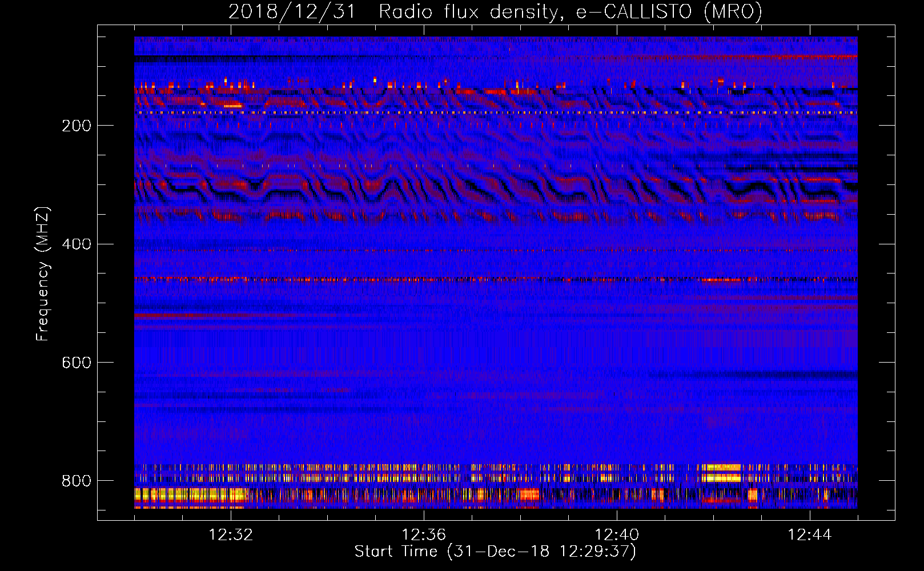Click the '200' frequency tick label
Image resolution: width=924 pixels, height=571 pixels.
click(77, 126)
